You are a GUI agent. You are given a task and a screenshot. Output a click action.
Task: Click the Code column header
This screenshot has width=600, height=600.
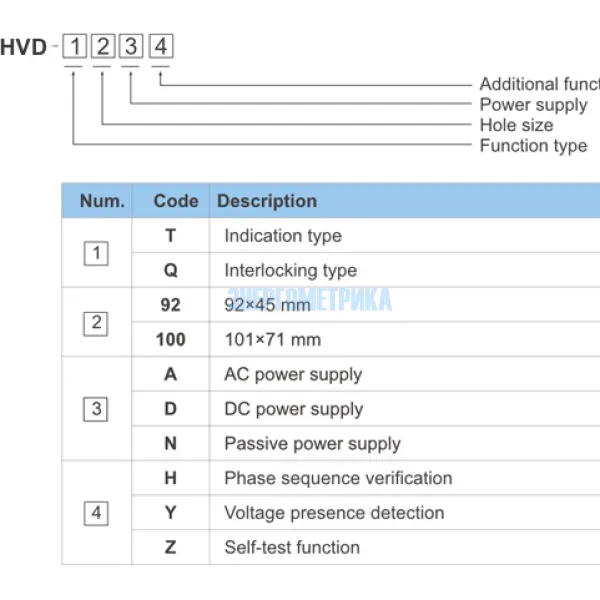(x=176, y=201)
